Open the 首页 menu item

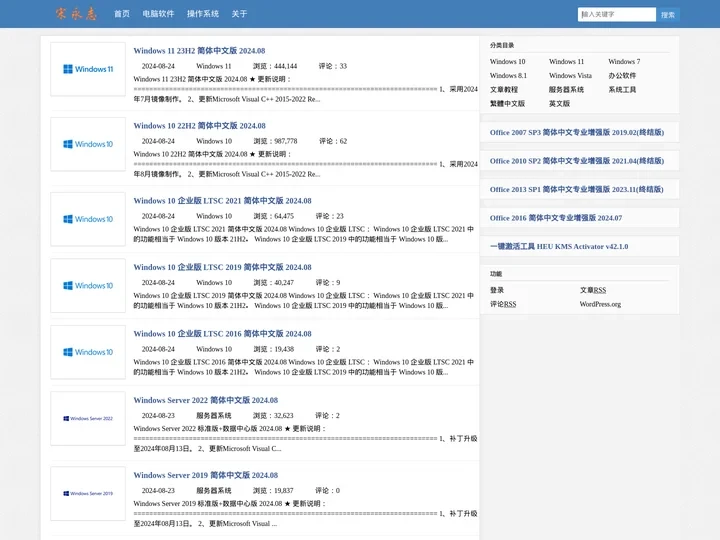pyautogui.click(x=122, y=14)
